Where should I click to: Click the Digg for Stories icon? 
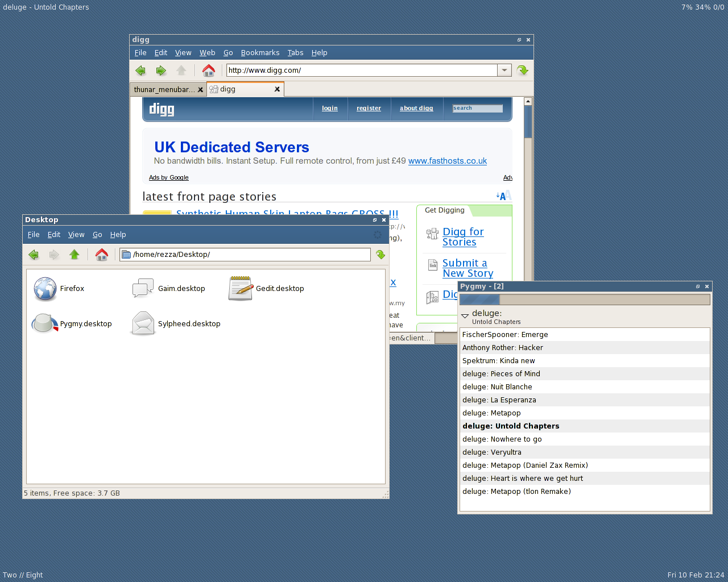(x=432, y=234)
